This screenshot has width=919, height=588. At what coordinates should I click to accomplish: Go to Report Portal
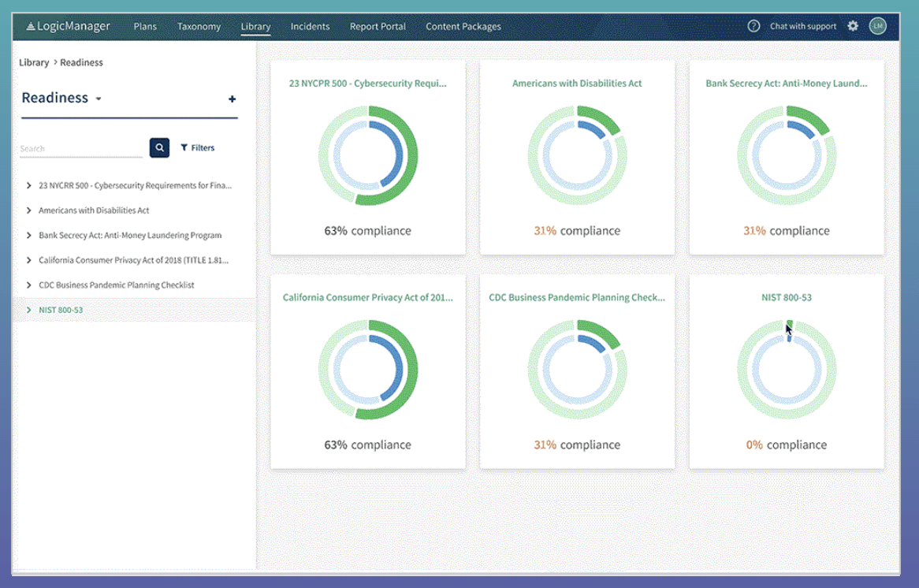[x=378, y=27]
